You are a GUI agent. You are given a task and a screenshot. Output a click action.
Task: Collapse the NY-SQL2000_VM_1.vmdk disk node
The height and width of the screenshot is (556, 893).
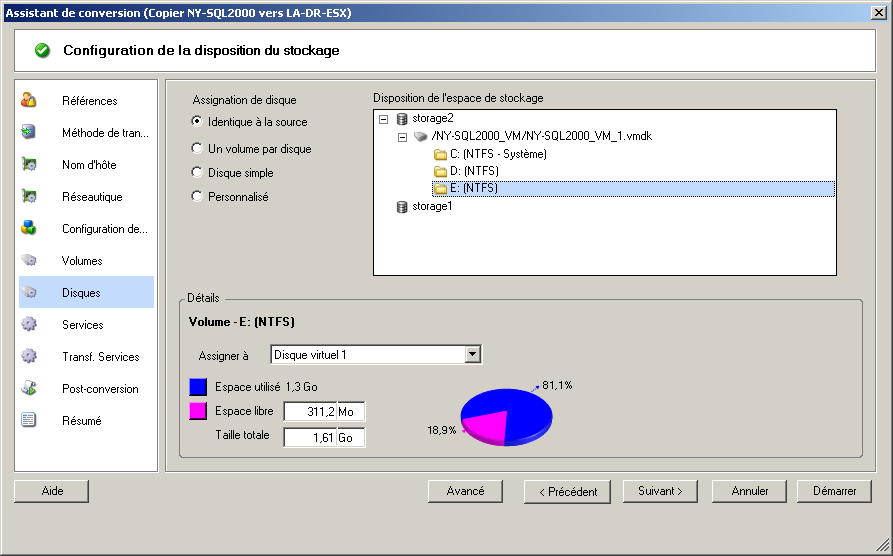coord(402,137)
